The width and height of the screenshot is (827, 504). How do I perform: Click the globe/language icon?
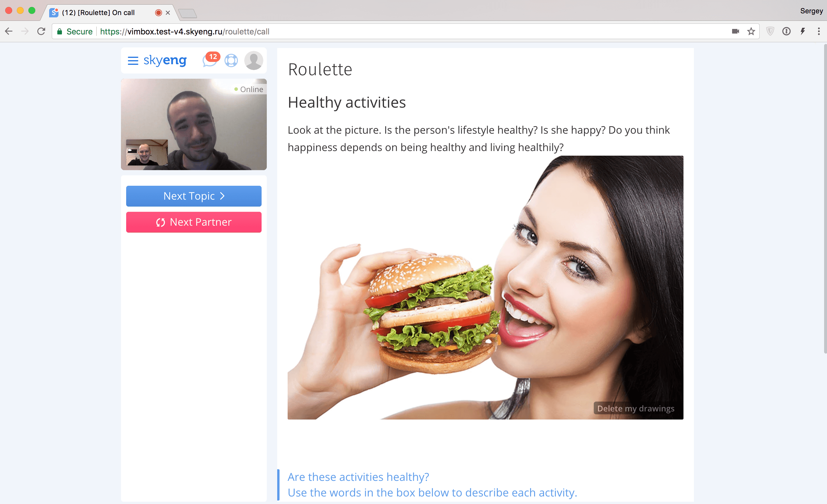coord(230,60)
